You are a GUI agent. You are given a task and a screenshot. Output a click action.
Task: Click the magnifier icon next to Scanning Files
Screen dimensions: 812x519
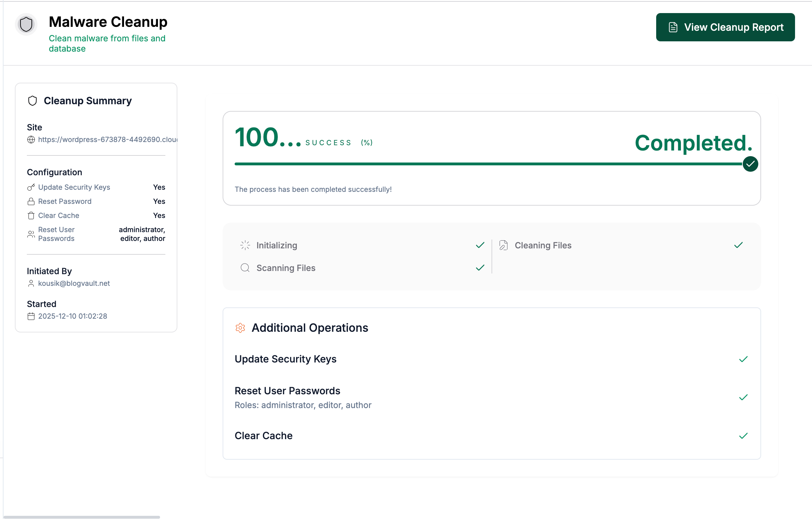pyautogui.click(x=245, y=268)
